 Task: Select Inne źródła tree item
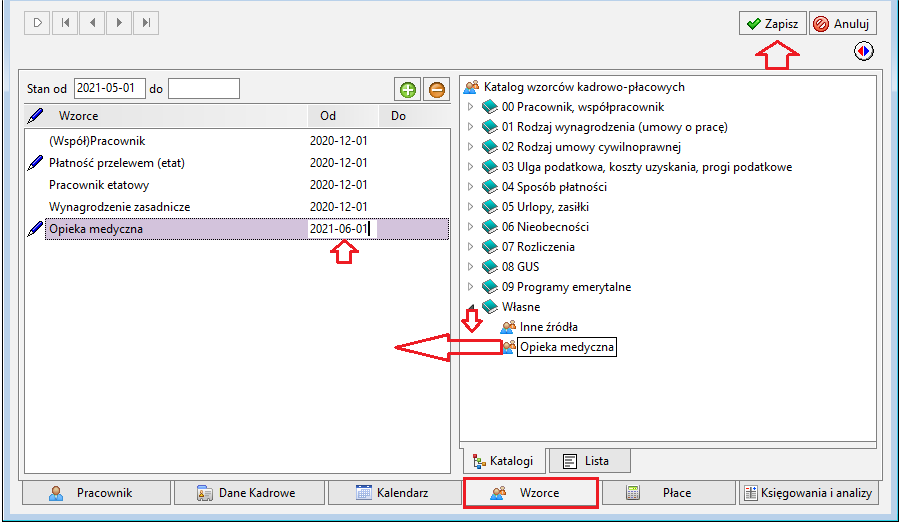[x=549, y=327]
